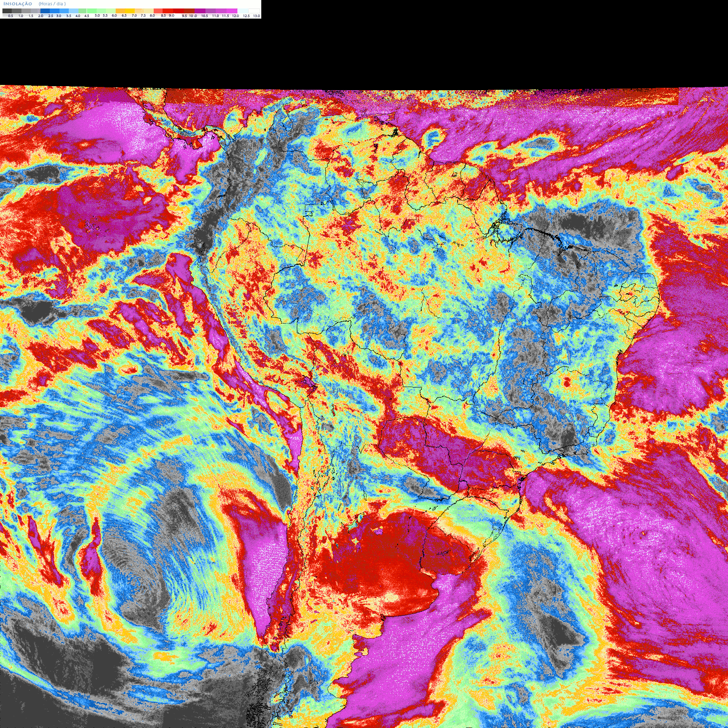Image resolution: width=728 pixels, height=728 pixels.
Task: Click the 3.0 scale label
Action: tap(59, 16)
